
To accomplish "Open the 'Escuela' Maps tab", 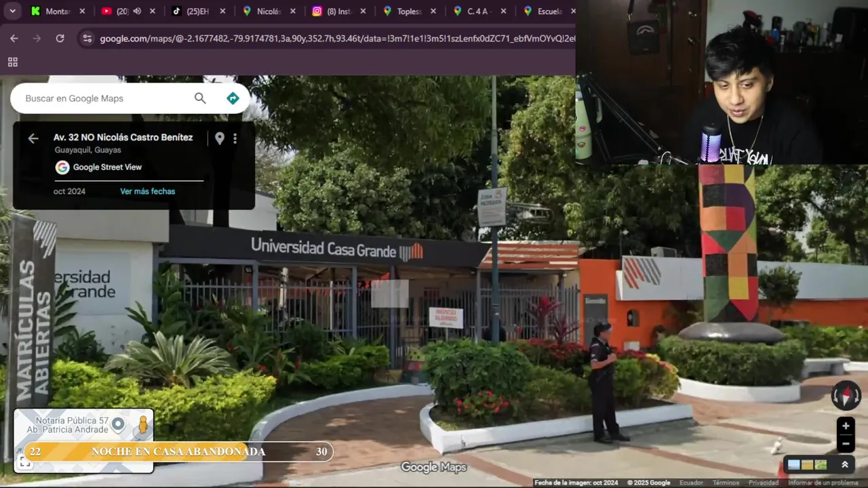I will coord(548,11).
